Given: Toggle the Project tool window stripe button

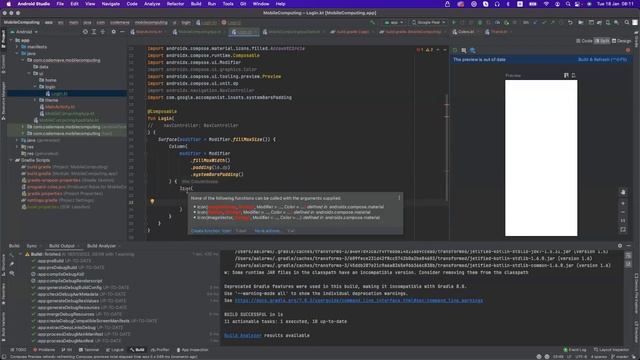Looking at the screenshot, I should (x=3, y=40).
